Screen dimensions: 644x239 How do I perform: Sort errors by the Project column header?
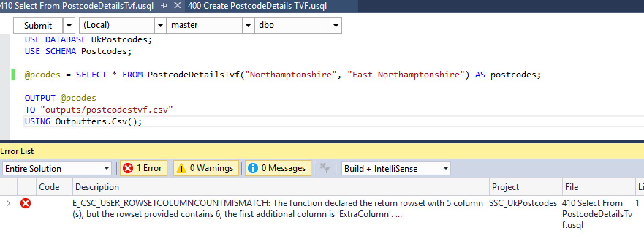point(505,187)
